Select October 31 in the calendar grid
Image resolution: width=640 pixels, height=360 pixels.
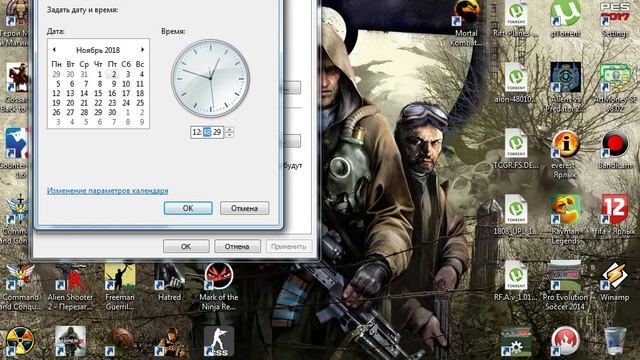coord(84,74)
